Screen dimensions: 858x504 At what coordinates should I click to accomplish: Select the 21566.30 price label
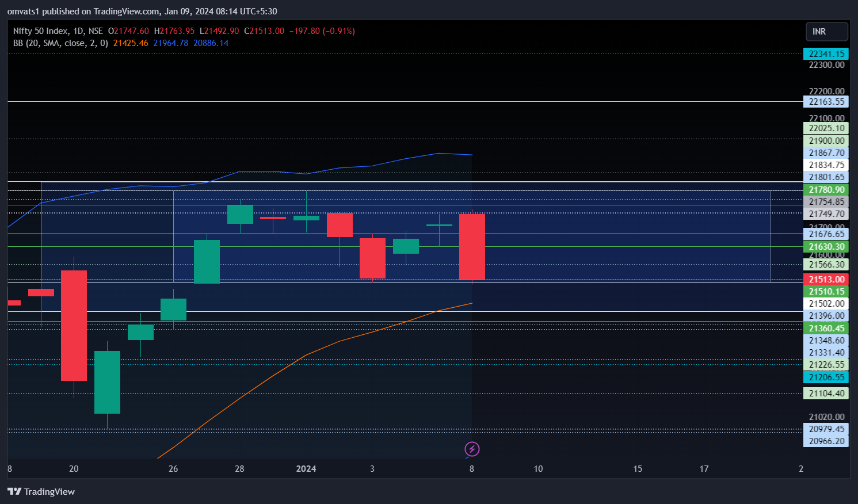pyautogui.click(x=826, y=265)
